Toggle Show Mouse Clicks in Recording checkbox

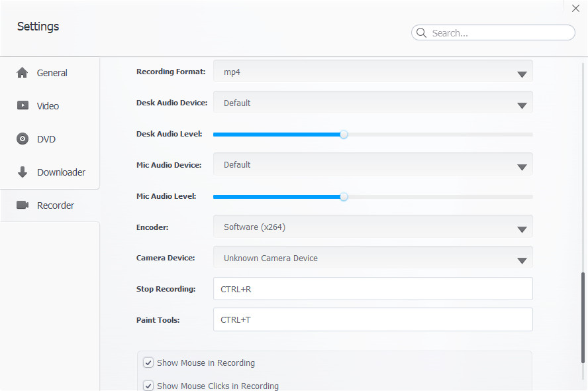coord(148,386)
